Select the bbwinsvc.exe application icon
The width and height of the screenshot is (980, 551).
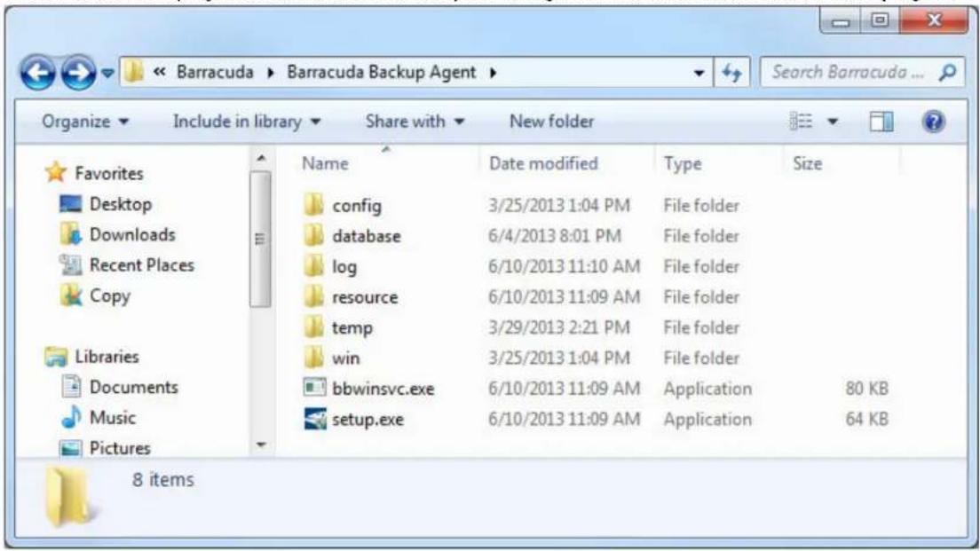314,388
